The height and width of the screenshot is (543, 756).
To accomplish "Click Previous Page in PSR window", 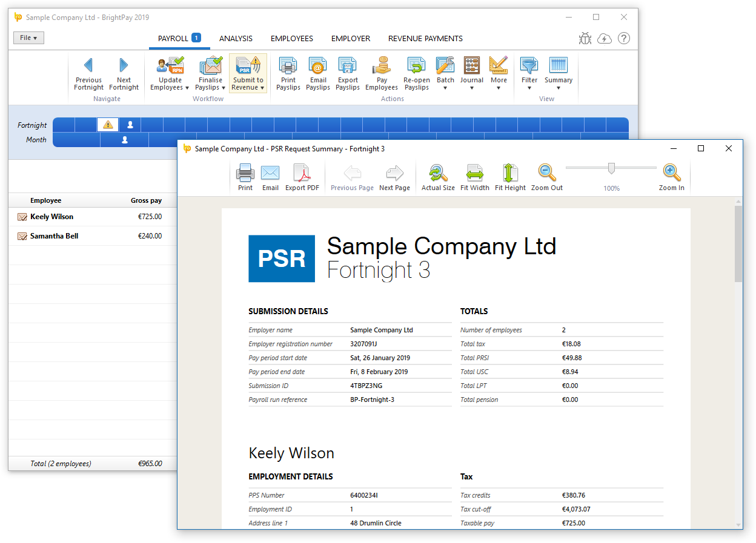I will [x=352, y=178].
